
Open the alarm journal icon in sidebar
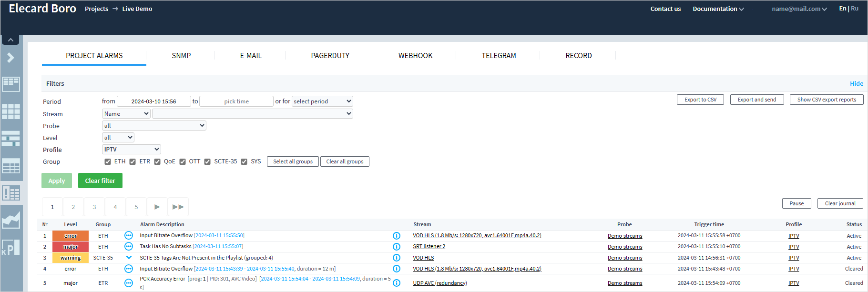tap(11, 193)
